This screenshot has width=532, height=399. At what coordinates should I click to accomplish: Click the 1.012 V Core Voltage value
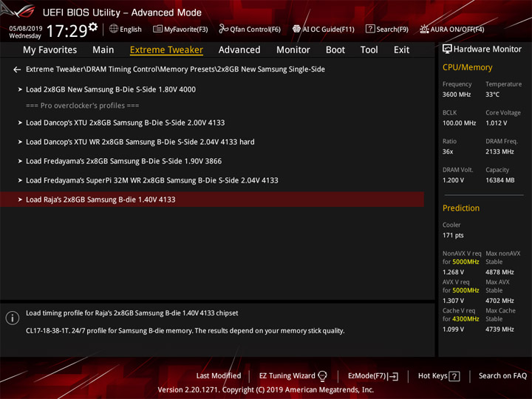pyautogui.click(x=497, y=123)
